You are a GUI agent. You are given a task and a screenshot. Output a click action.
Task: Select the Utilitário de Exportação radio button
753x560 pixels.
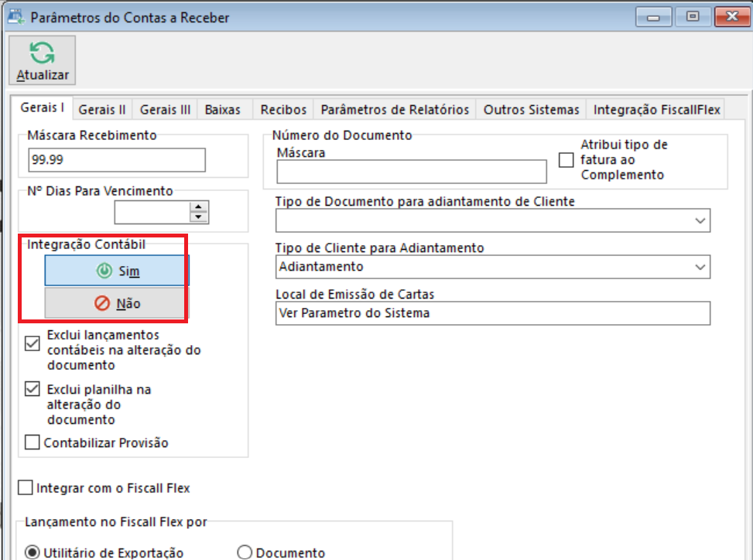(33, 552)
